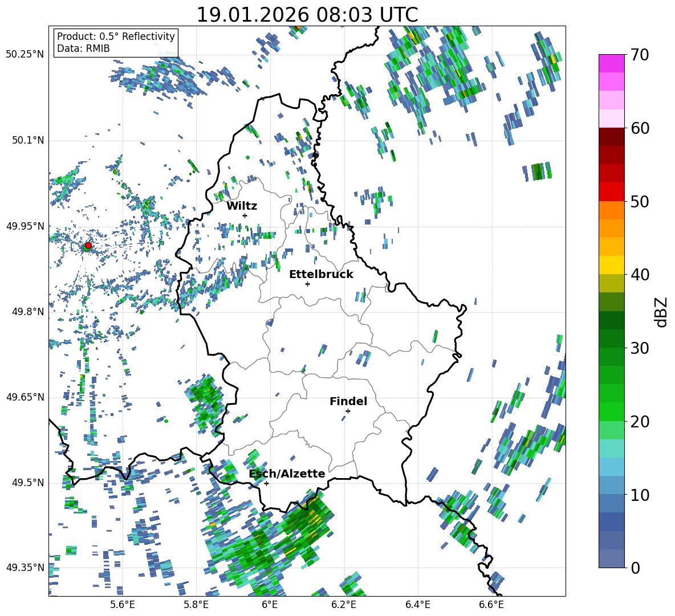675x616 pixels.
Task: Click the colorbar tick label 70
Action: coord(639,55)
